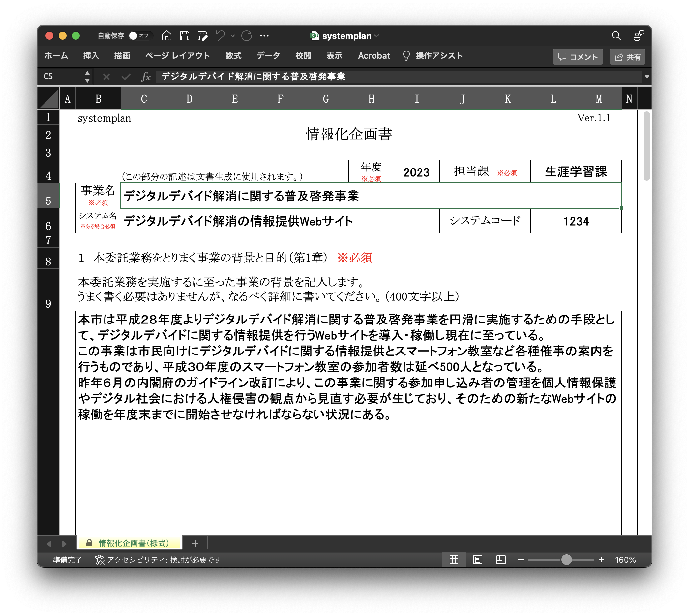Click the accessibility checker icon in the status bar
The height and width of the screenshot is (616, 689).
coord(100,560)
